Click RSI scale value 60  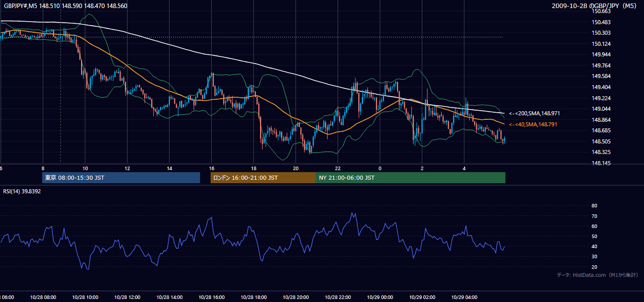(594, 226)
